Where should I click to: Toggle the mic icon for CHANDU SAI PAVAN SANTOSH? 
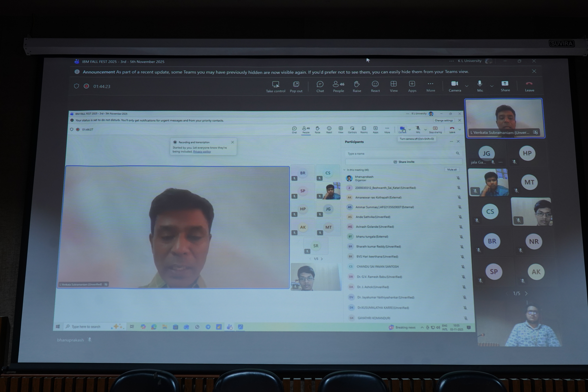[x=463, y=267]
